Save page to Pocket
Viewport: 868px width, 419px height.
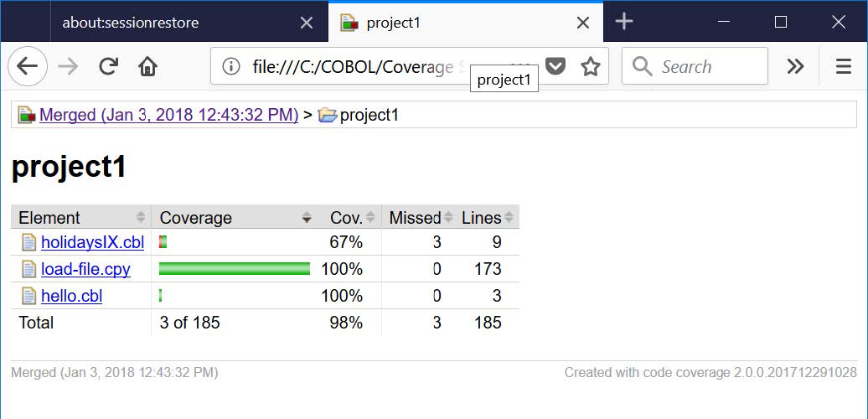coord(555,66)
